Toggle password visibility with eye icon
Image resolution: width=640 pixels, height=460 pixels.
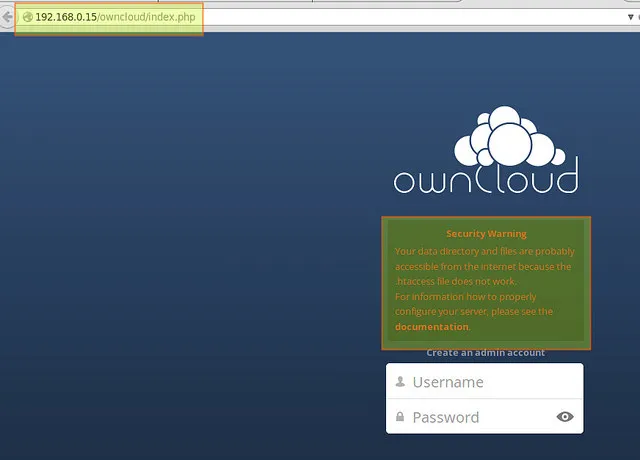565,417
